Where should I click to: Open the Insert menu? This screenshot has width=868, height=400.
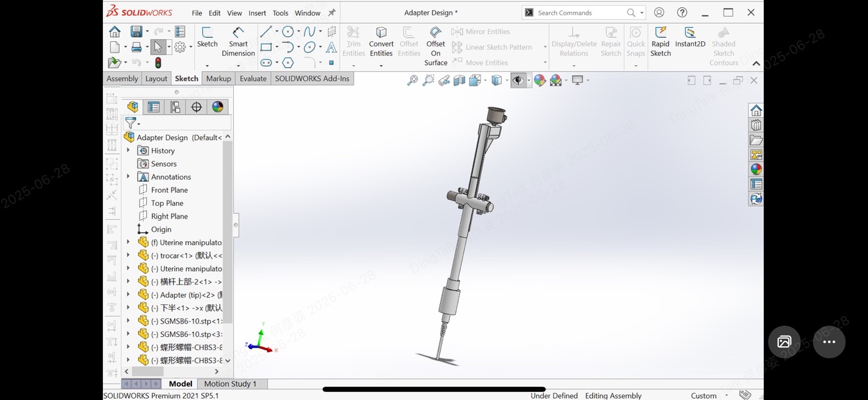257,13
